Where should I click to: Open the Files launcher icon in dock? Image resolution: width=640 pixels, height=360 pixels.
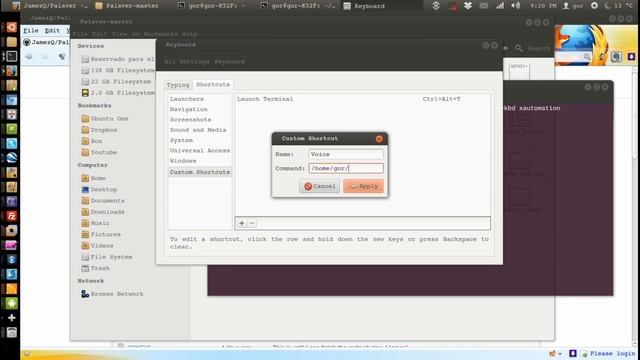(11, 42)
